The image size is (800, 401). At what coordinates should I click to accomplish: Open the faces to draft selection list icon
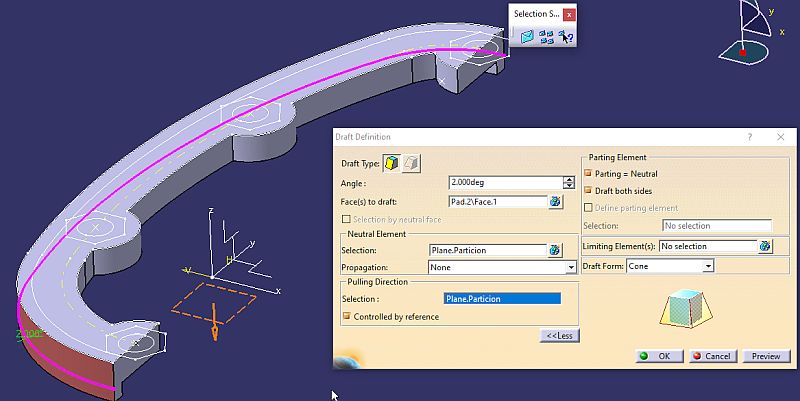[555, 201]
